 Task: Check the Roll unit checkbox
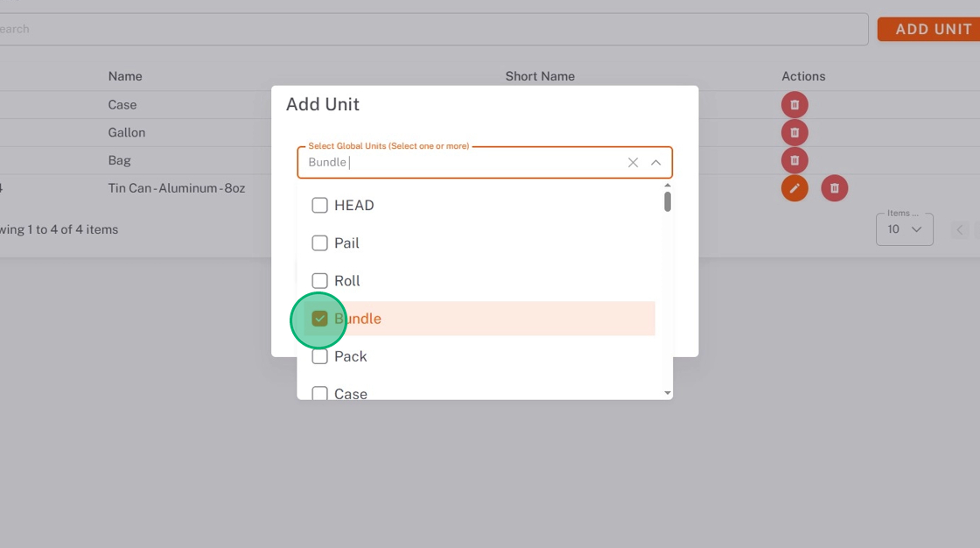tap(320, 281)
